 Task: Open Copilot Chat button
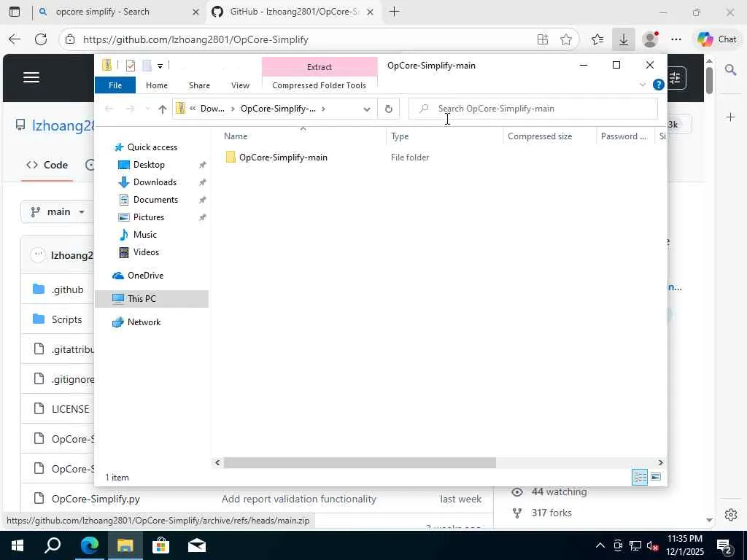coord(717,39)
